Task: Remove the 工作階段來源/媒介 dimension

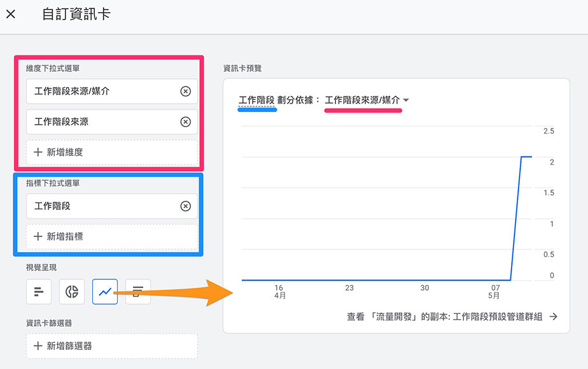Action: coord(185,92)
